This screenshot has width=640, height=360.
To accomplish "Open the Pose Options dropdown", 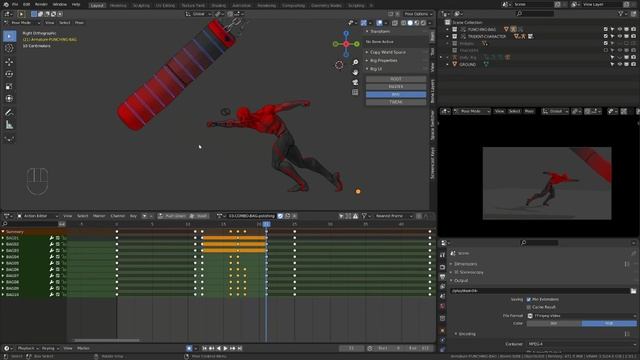I will pos(418,14).
